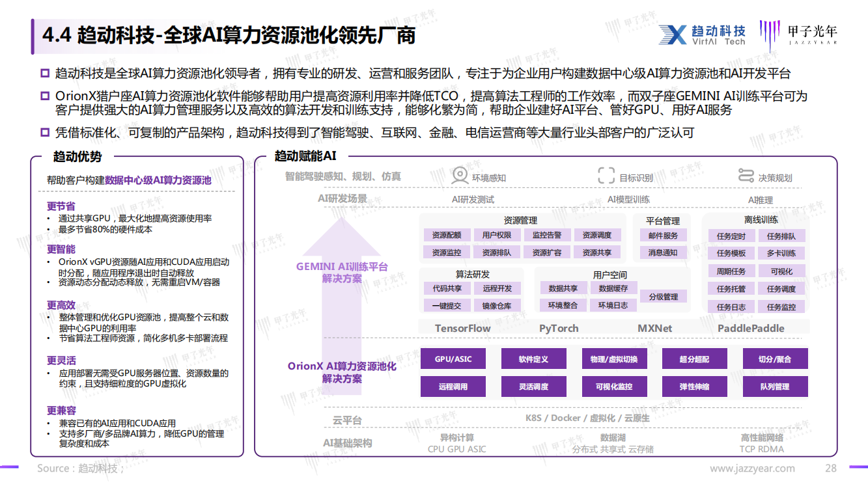868x488 pixels.
Task: Select the 更节省 heading
Action: (x=61, y=206)
